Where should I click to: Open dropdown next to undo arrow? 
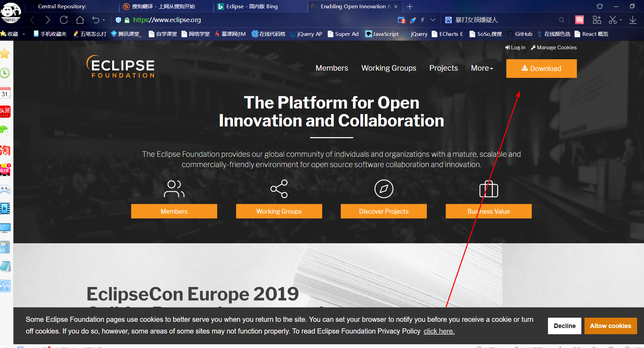(104, 20)
